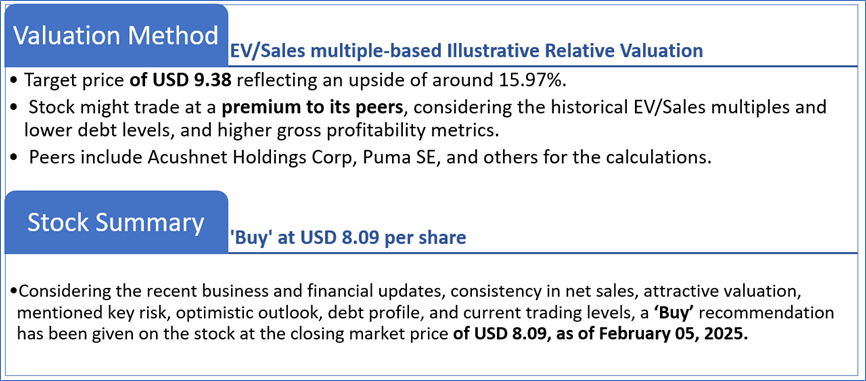866x381 pixels.
Task: Click the bold phrase 'premium to its peers'
Action: coord(313,107)
